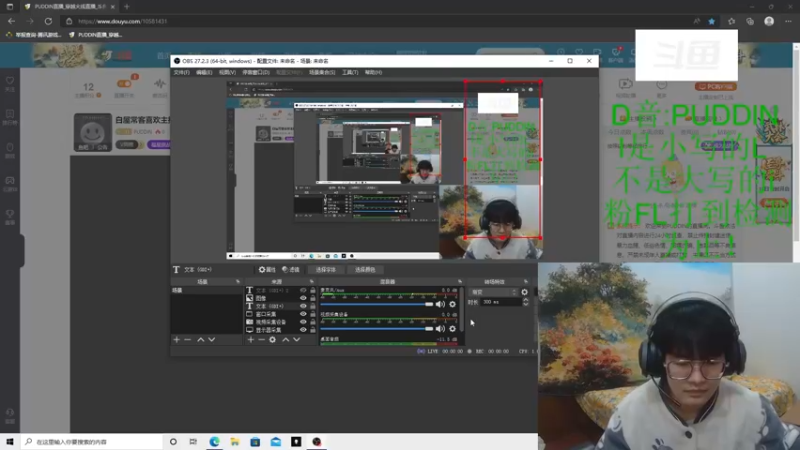Hide the 图像 source
Viewport: 800px width, 450px height.
[x=303, y=298]
